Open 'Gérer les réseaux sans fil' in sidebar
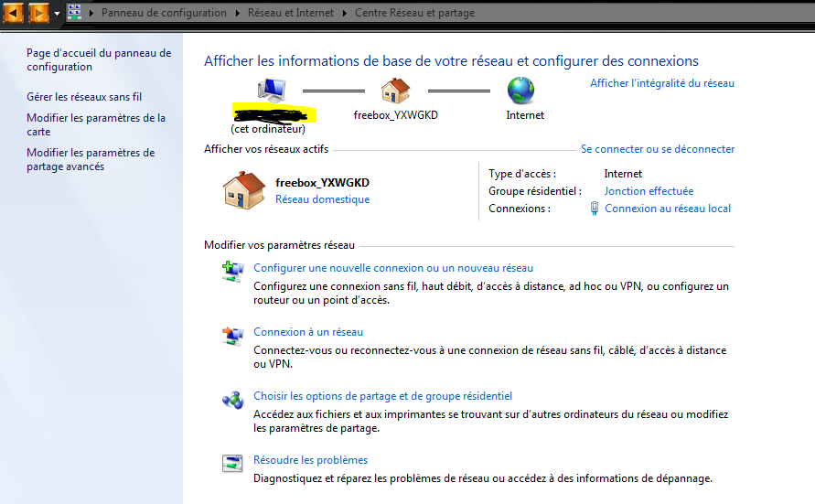Screen dimensions: 815x504 tap(84, 97)
